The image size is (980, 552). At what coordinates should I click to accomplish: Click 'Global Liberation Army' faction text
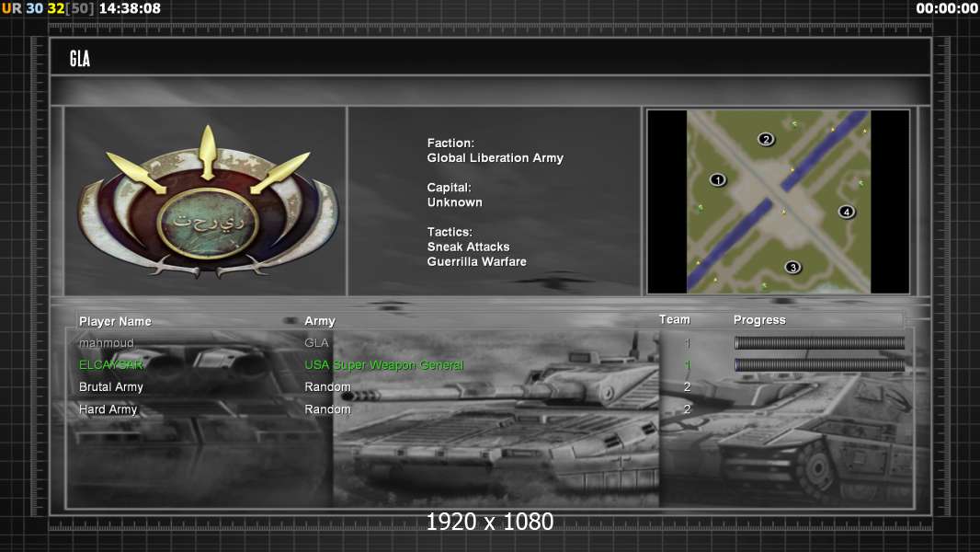pos(495,158)
